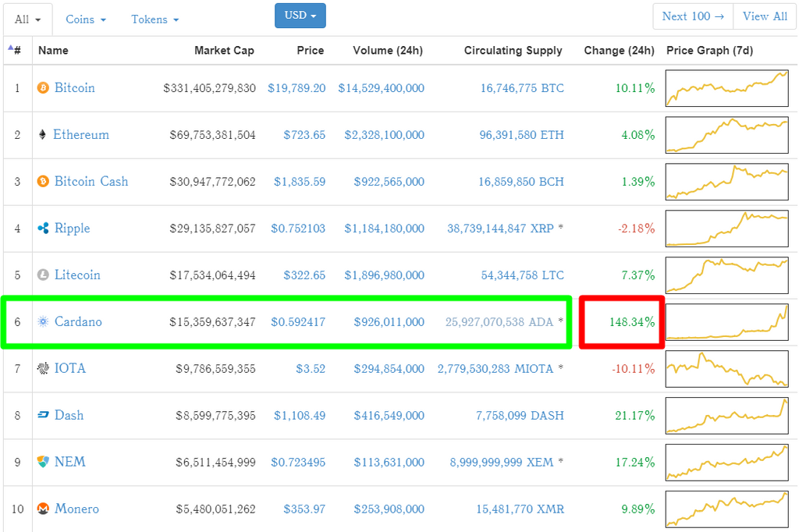Click Bitcoin Cash price $1,835.59
The height and width of the screenshot is (532, 799).
[x=300, y=182]
